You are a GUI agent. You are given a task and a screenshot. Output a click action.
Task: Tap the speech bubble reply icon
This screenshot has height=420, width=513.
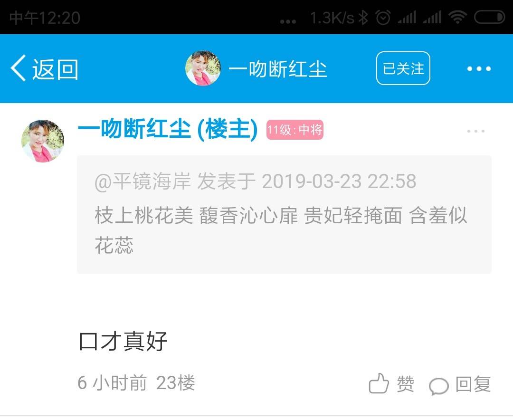coord(439,386)
